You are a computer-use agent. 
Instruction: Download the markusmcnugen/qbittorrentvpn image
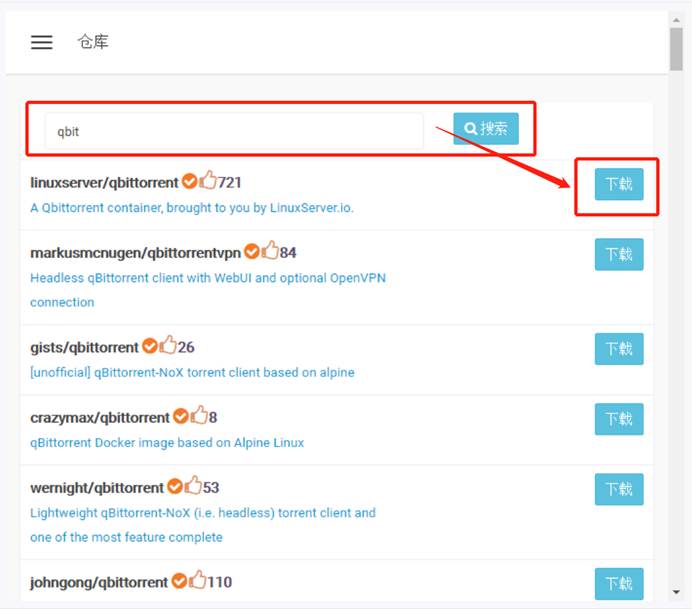click(x=619, y=254)
